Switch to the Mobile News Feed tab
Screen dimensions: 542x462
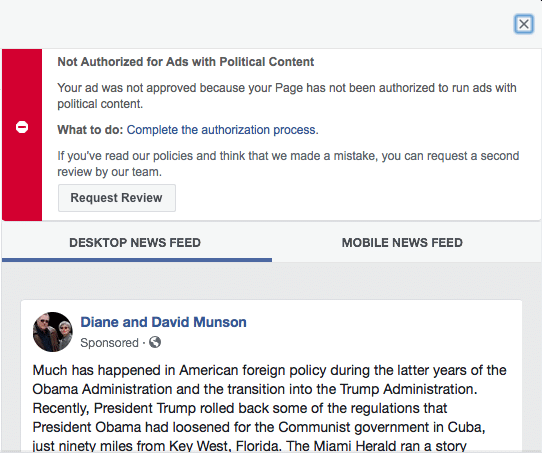pyautogui.click(x=402, y=243)
